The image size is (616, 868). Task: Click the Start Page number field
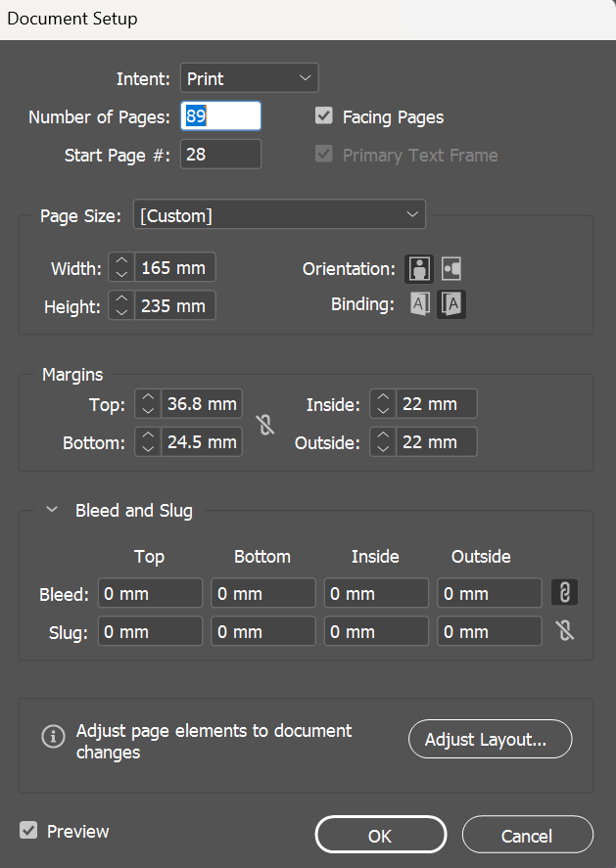221,155
